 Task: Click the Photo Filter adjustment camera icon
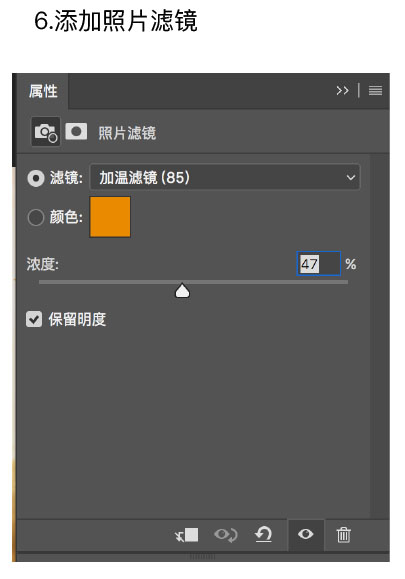click(45, 132)
